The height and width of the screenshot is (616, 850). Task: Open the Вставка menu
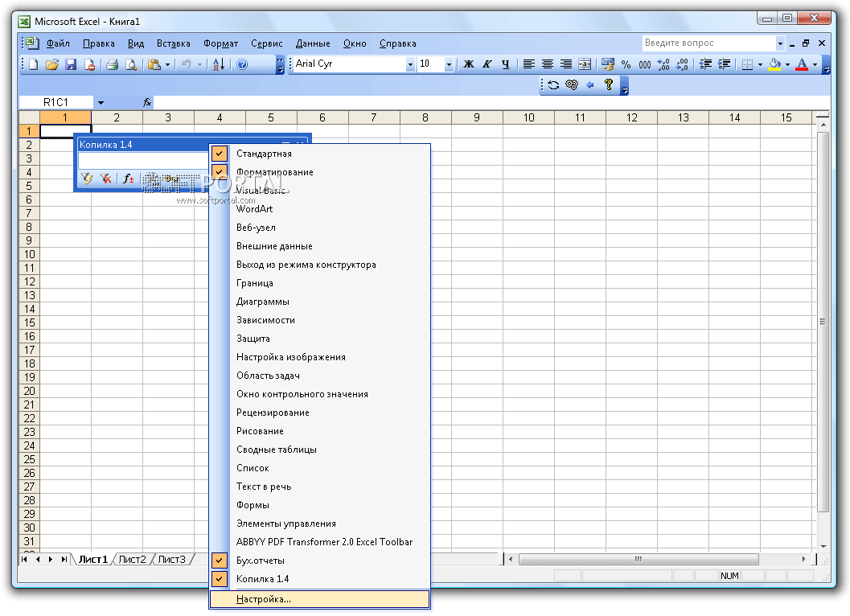[x=174, y=43]
